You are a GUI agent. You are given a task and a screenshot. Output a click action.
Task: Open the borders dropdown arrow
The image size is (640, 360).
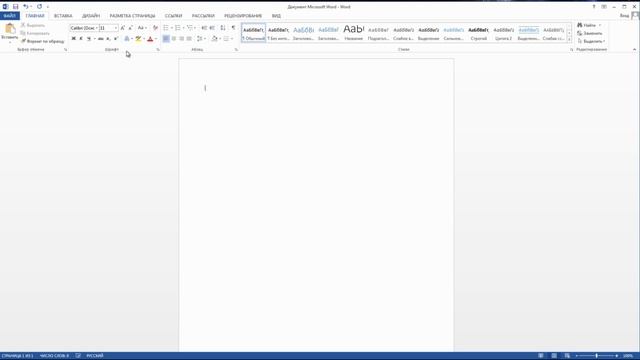click(x=231, y=39)
